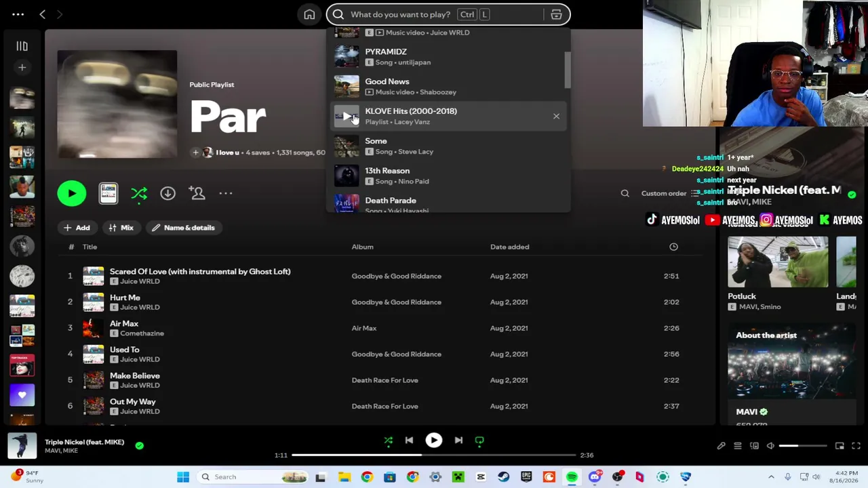868x488 pixels.
Task: Open connect to a device
Action: point(754,446)
